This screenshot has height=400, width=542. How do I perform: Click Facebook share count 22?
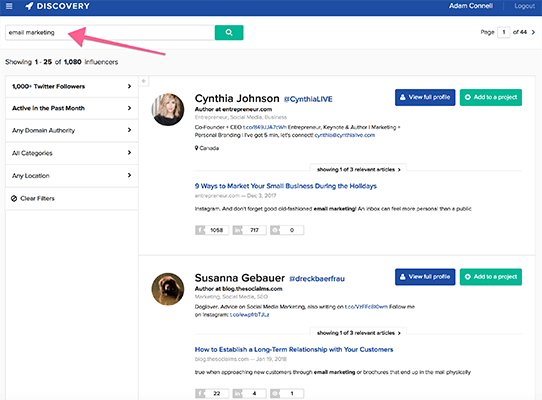212,393
